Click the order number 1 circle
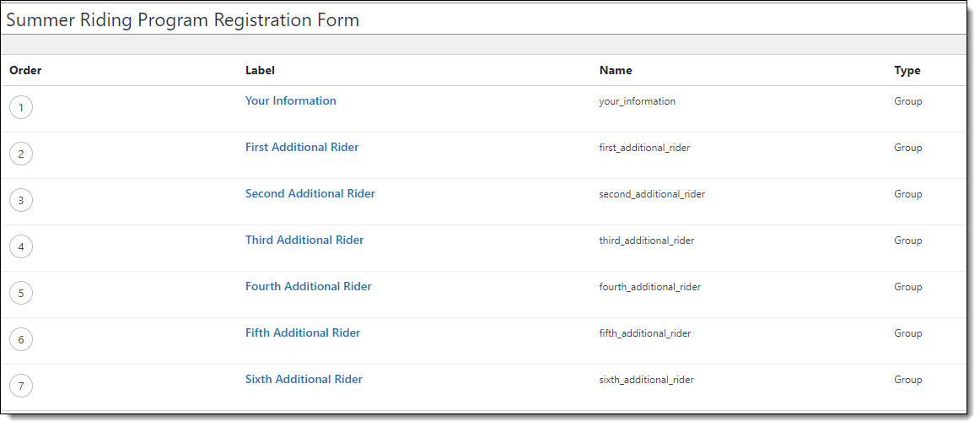Screen dimensions: 980x427 pos(20,107)
